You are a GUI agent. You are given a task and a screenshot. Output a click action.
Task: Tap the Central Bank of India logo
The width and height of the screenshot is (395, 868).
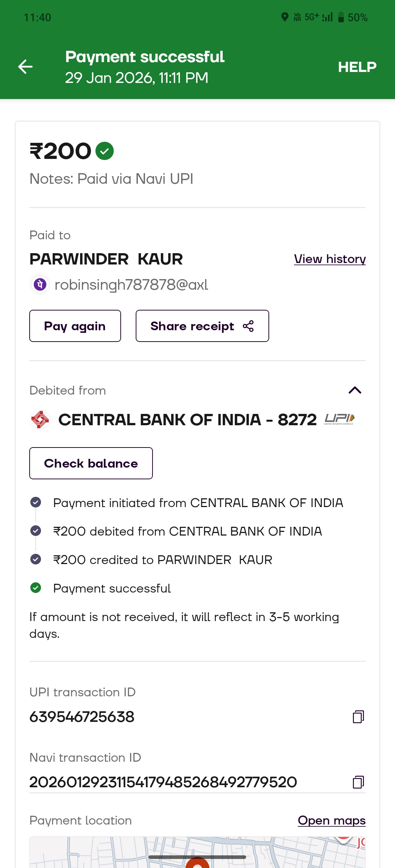pos(40,419)
